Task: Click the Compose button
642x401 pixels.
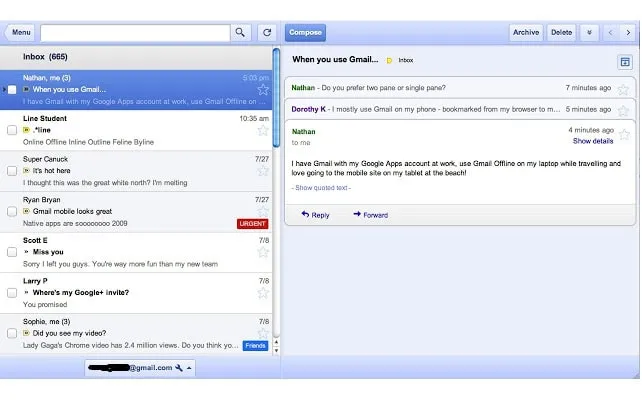Action: point(305,32)
